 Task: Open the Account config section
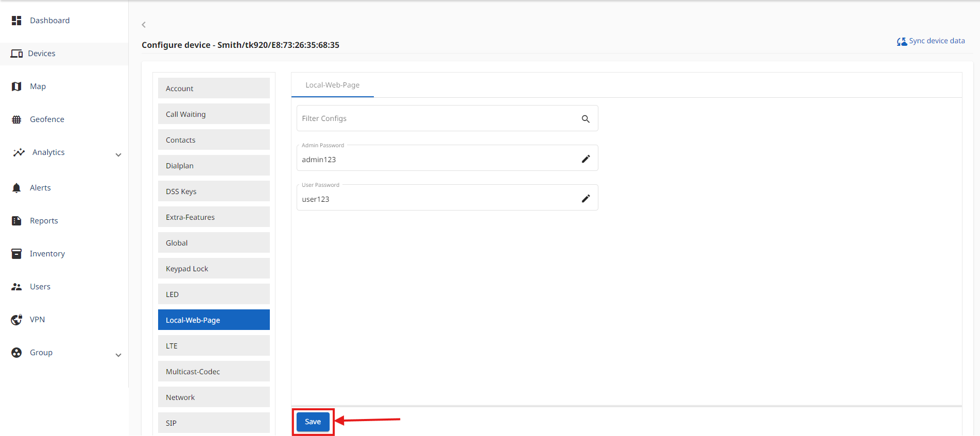coord(214,88)
